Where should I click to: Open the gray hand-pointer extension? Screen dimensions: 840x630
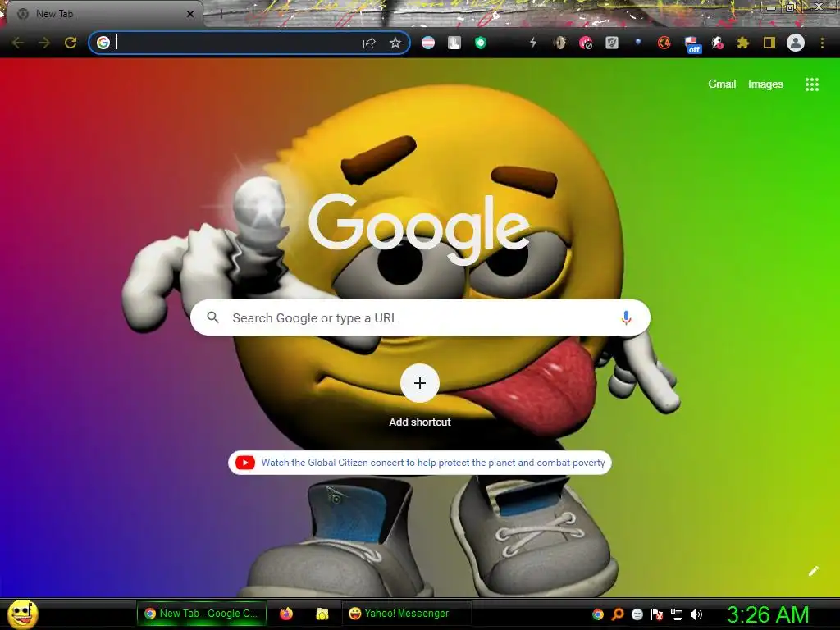(x=454, y=43)
